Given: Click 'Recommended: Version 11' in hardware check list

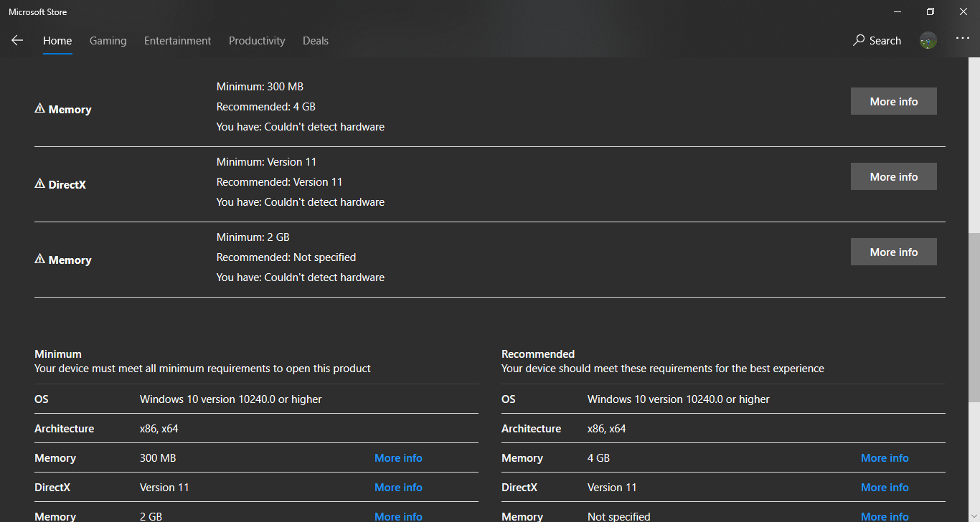Looking at the screenshot, I should pyautogui.click(x=280, y=181).
